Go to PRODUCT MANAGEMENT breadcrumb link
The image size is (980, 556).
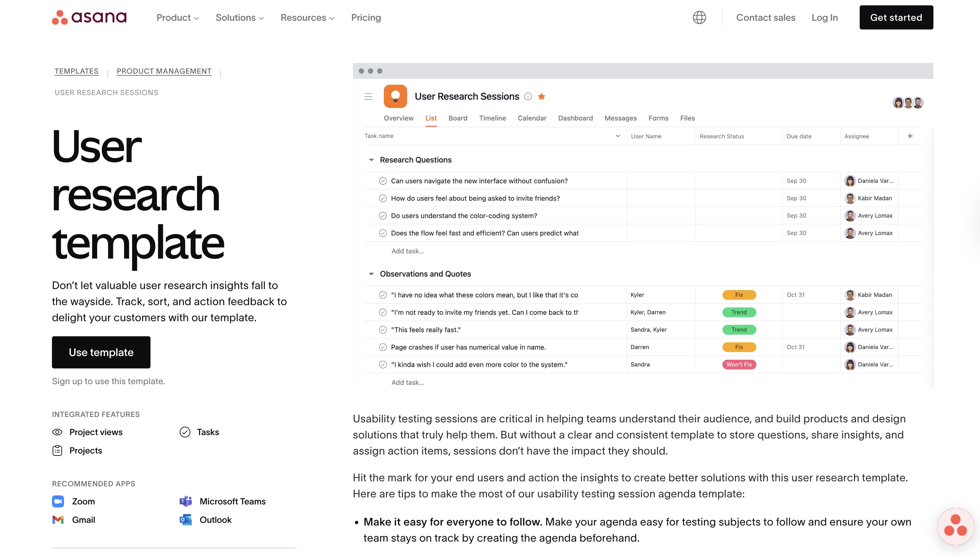click(164, 71)
